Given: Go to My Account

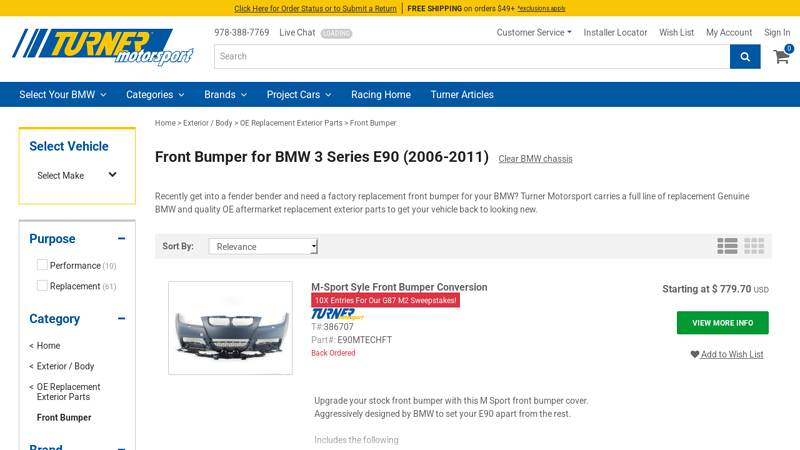Looking at the screenshot, I should point(729,32).
